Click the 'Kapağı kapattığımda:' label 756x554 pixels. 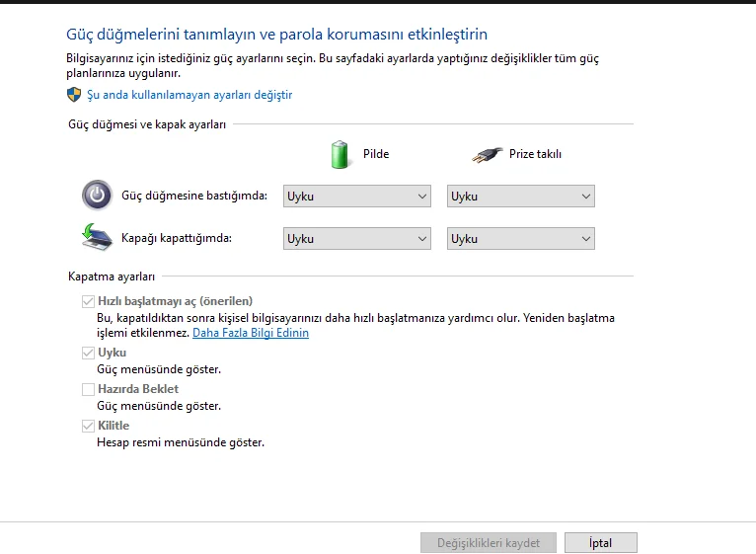(x=177, y=238)
